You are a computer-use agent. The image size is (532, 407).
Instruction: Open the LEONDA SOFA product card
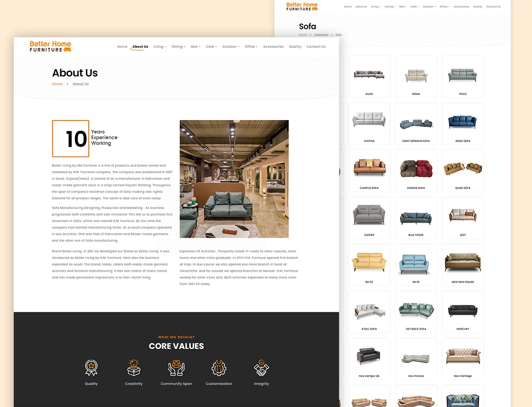pyautogui.click(x=416, y=171)
